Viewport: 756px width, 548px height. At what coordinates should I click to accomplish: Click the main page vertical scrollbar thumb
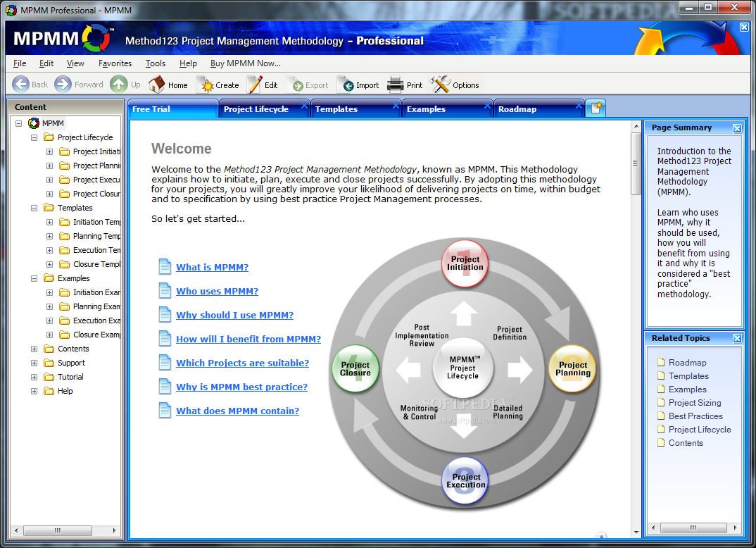coord(636,164)
